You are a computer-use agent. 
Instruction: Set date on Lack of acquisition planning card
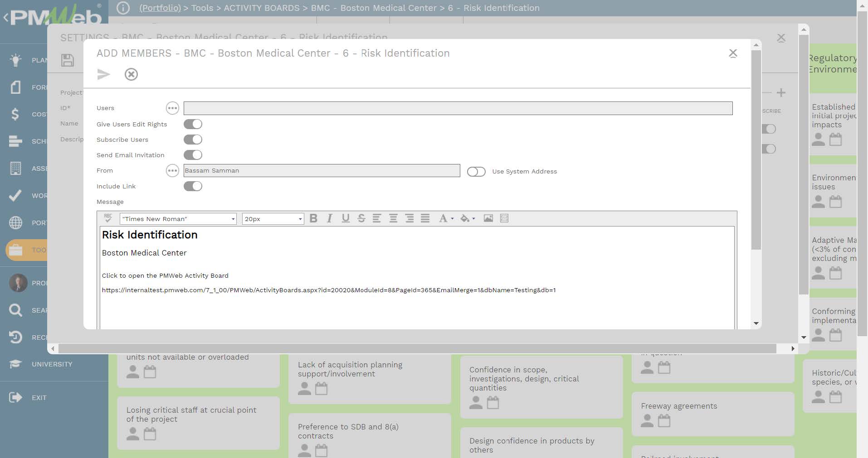pyautogui.click(x=321, y=388)
